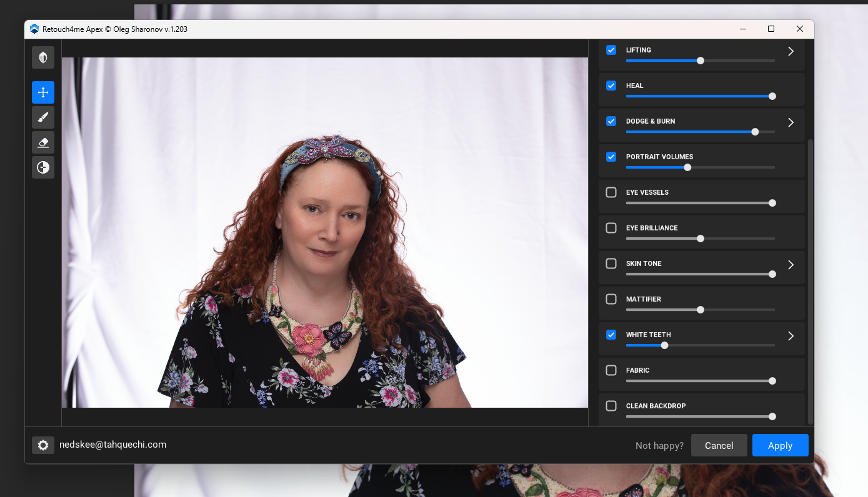Maximize the Retouch4me Apex window
The width and height of the screenshot is (868, 497).
[x=771, y=29]
